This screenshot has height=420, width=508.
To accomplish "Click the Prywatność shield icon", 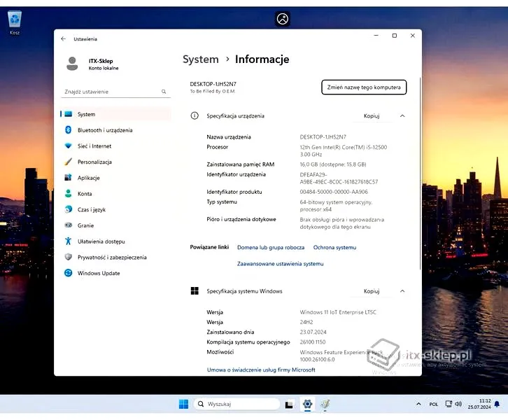I will click(x=68, y=257).
